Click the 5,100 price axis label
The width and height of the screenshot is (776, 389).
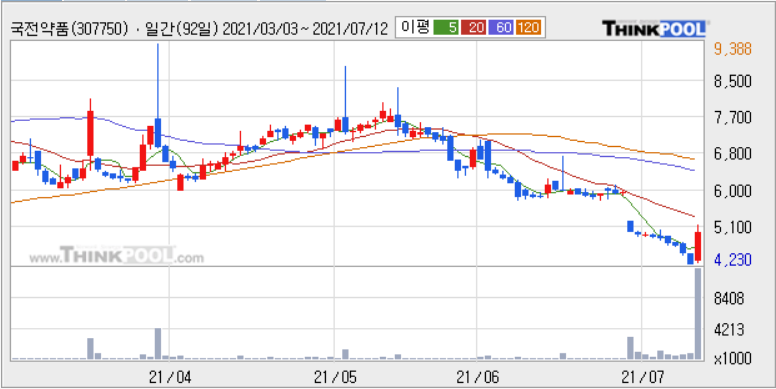[x=734, y=228]
